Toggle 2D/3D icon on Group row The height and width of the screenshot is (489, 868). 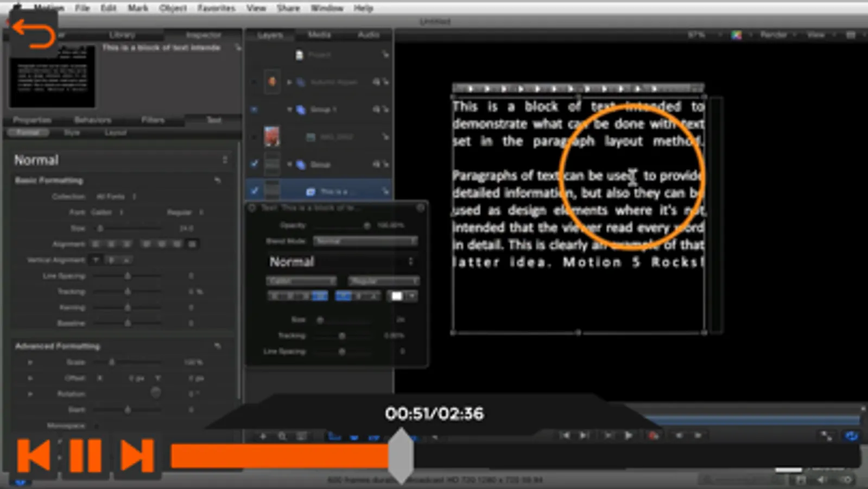point(376,164)
